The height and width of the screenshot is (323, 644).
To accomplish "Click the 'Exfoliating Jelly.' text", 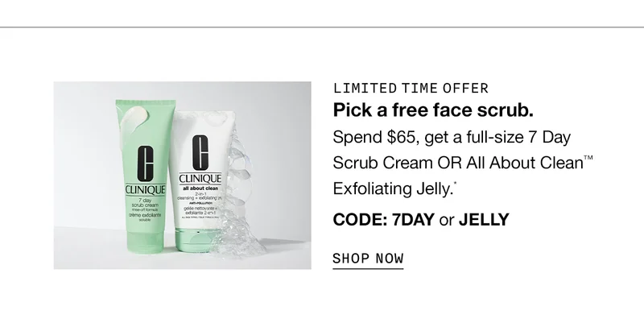I will click(x=394, y=189).
